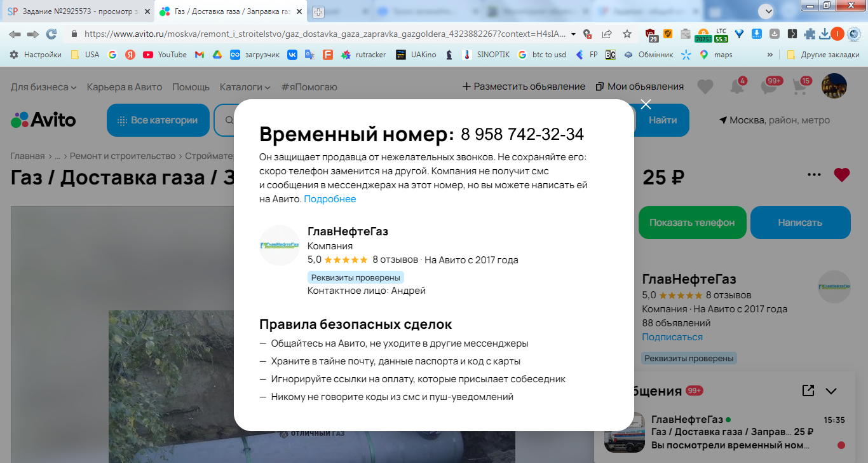Viewport: 868px width, 463px height.
Task: Change location Москва, район, метро
Action: click(x=774, y=120)
